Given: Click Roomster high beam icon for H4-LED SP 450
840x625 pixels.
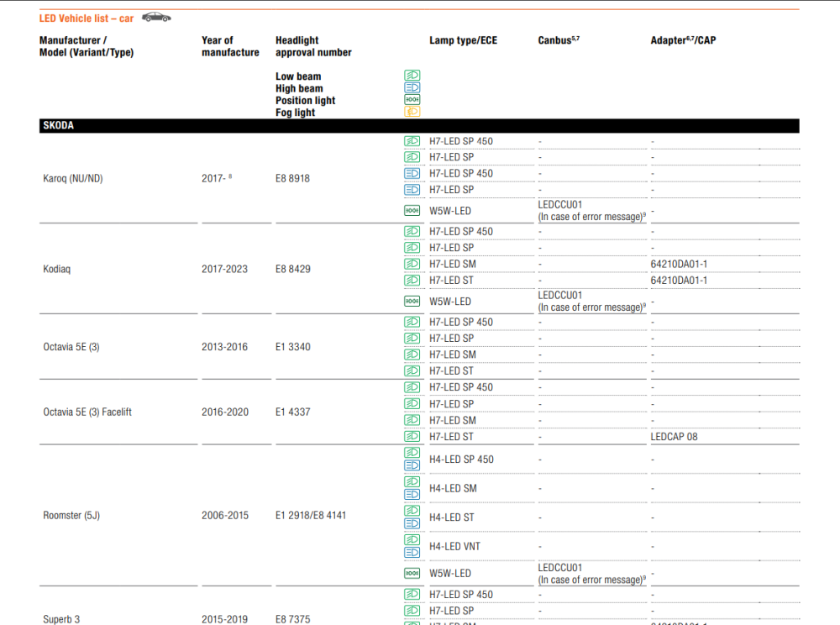Looking at the screenshot, I should (412, 465).
